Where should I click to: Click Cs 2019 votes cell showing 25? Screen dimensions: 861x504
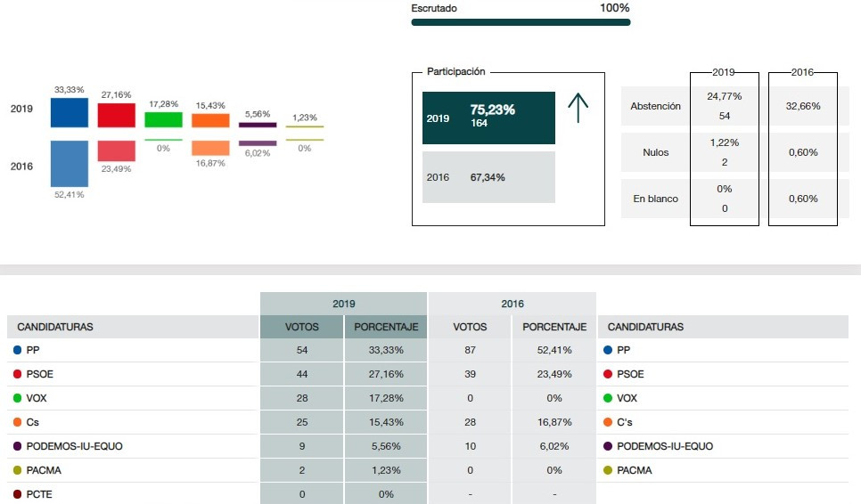(x=301, y=422)
